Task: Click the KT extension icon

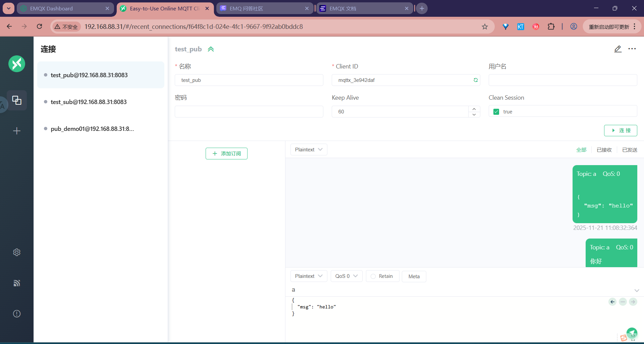Action: [x=521, y=27]
